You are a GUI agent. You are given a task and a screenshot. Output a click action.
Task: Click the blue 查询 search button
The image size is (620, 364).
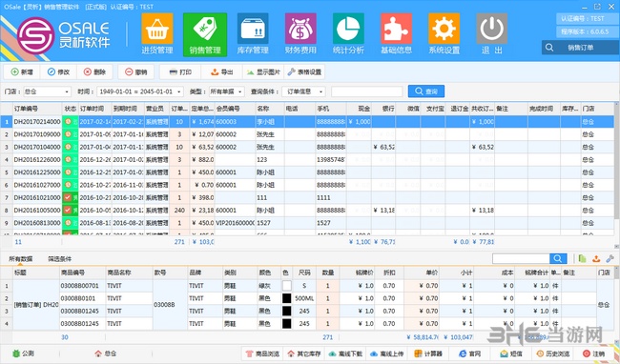426,91
